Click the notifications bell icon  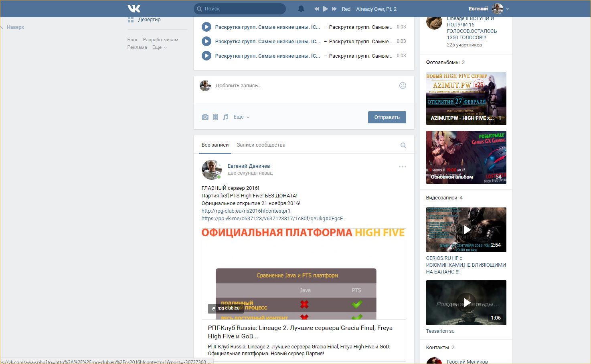(301, 9)
